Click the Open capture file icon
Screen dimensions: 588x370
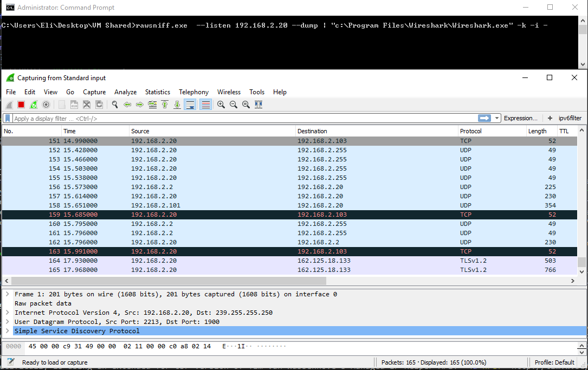(x=62, y=105)
